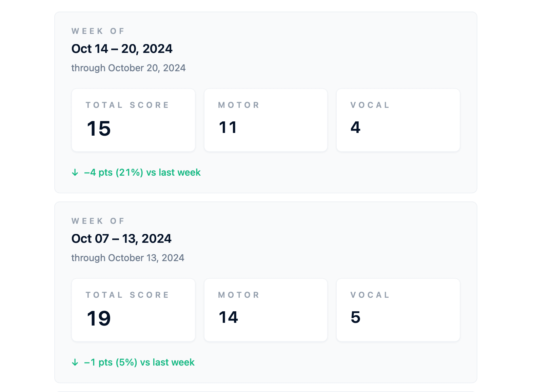
Task: Click the down arrow icon beside −4 pts
Action: 75,172
